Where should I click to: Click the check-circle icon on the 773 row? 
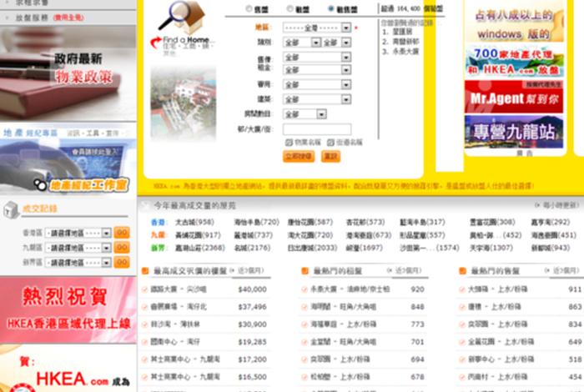(x=305, y=324)
